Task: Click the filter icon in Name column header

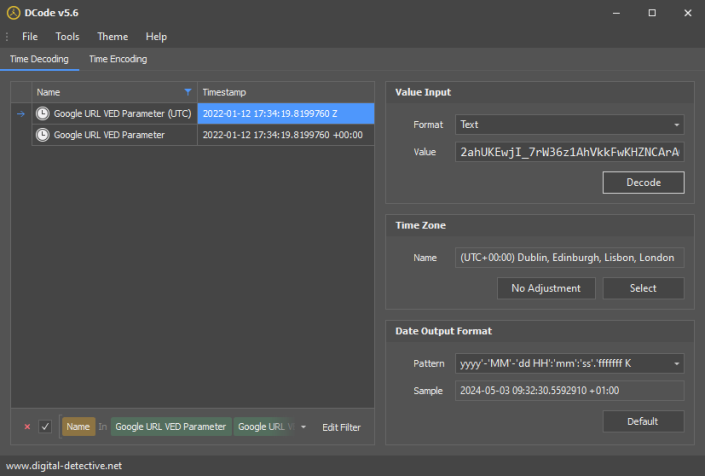Action: [x=187, y=91]
